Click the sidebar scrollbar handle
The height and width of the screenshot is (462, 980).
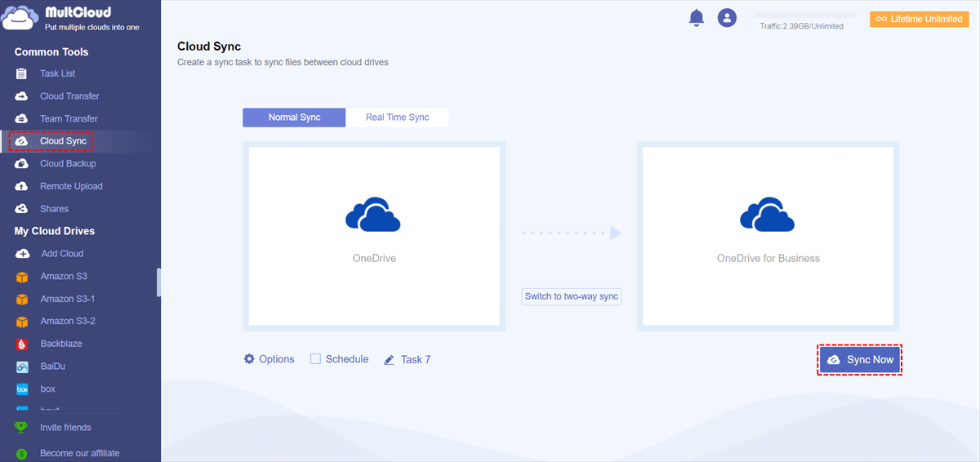click(158, 282)
